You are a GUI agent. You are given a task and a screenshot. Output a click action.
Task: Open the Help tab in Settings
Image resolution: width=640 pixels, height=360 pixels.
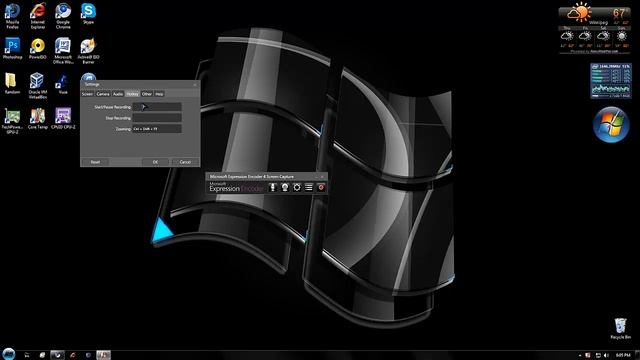tap(159, 94)
